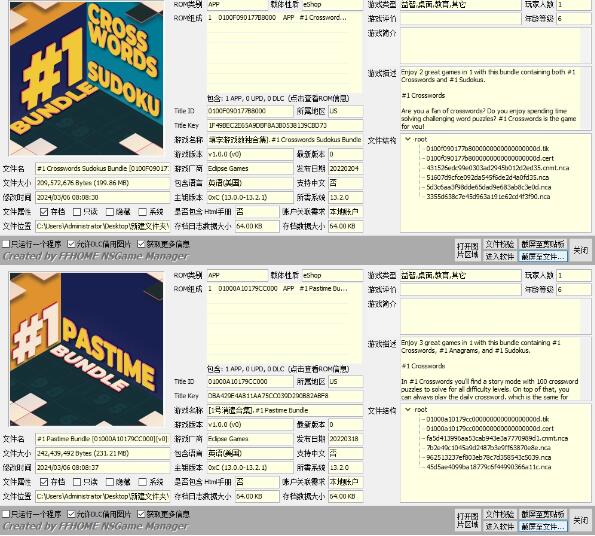Click 打开图片区域 button in the Crosswords panel
This screenshot has height=536, width=595.
click(x=468, y=250)
